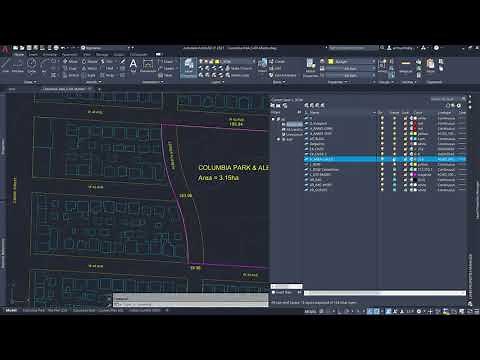Click the New Layer icon in layer manager
Image resolution: width=480 pixels, height=360 pixels.
pyautogui.click(x=306, y=105)
